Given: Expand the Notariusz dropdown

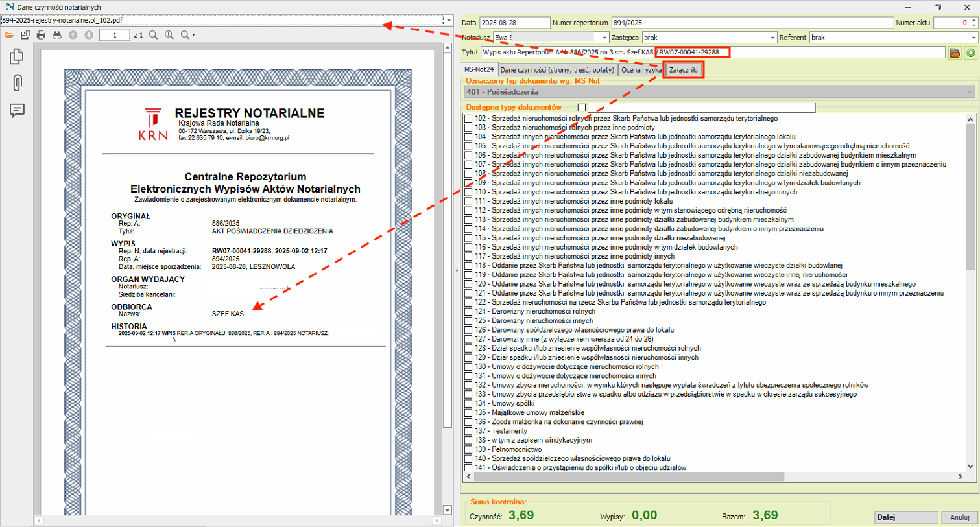Looking at the screenshot, I should tap(604, 38).
